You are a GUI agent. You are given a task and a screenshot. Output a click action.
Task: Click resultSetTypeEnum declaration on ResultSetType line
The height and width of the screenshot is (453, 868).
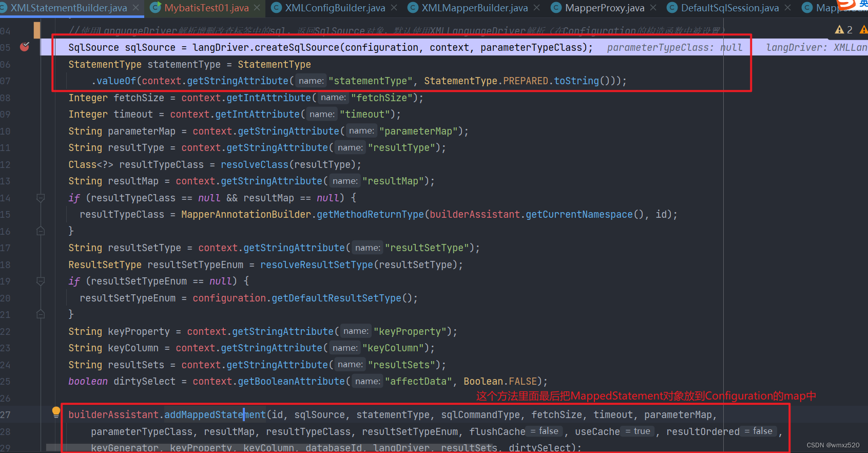click(195, 265)
